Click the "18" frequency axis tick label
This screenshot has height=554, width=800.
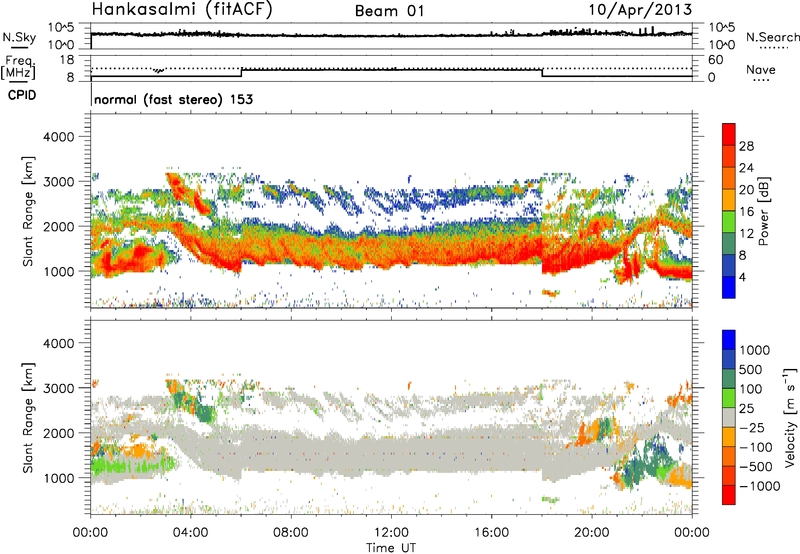pyautogui.click(x=67, y=60)
